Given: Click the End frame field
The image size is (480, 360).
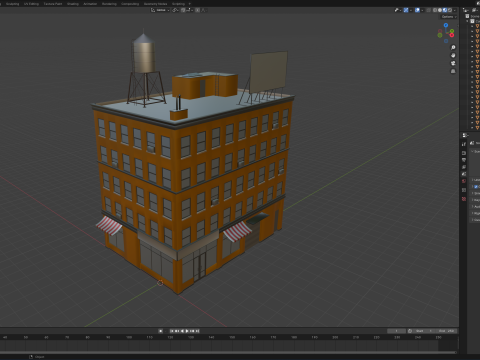Looking at the screenshot, I should point(446,331).
